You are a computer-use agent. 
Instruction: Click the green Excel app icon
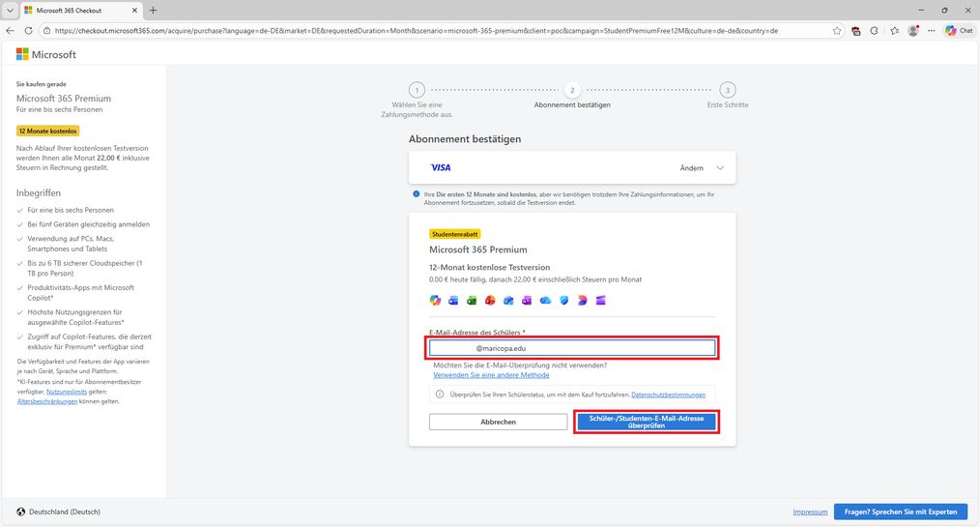(472, 300)
